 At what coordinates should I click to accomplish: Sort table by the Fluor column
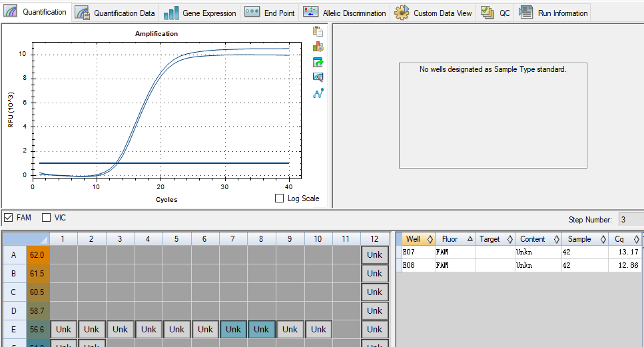pos(455,239)
